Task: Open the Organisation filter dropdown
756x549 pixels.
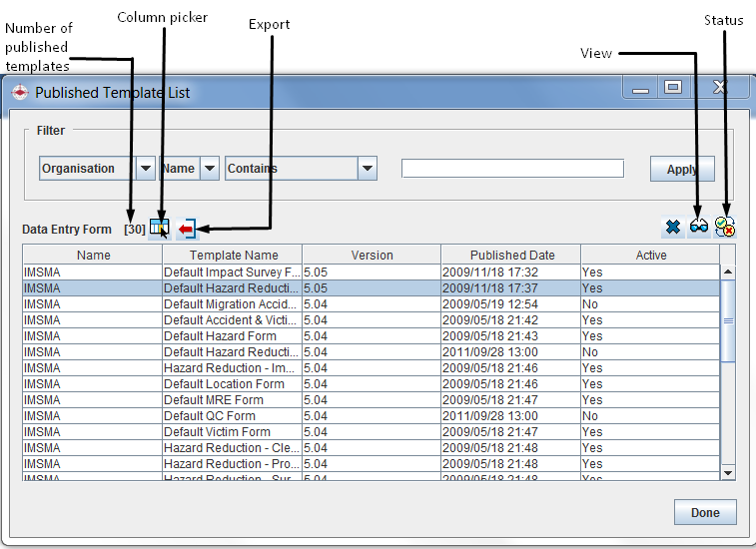Action: pos(145,169)
